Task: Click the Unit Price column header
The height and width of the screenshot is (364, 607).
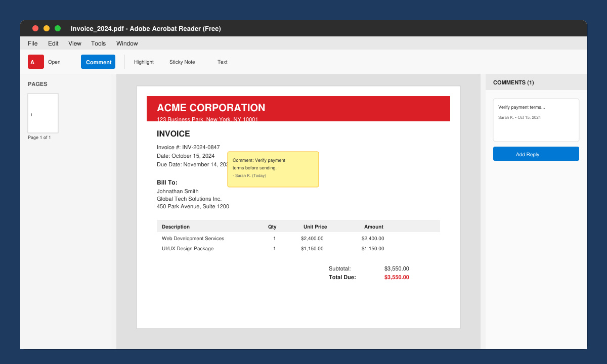Action: click(x=315, y=226)
